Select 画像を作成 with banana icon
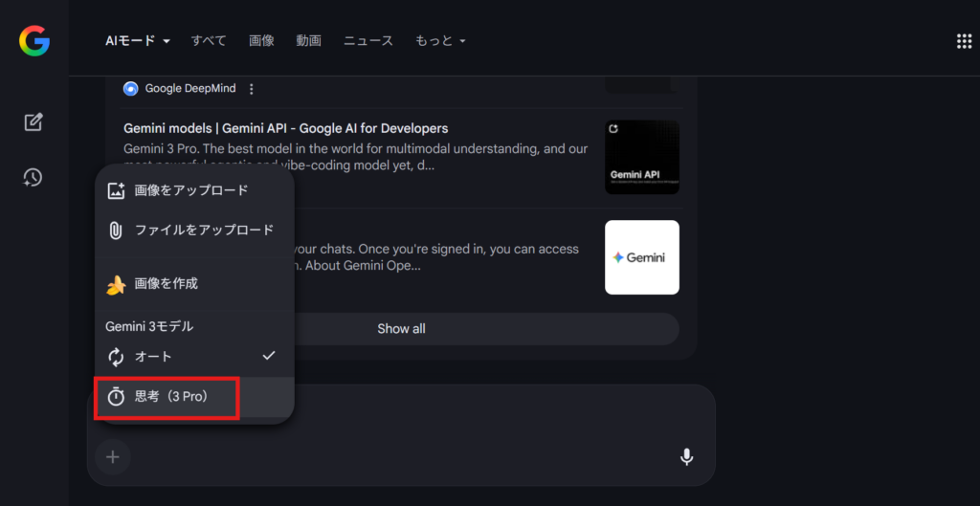Screen dimensions: 980x506 coord(166,284)
